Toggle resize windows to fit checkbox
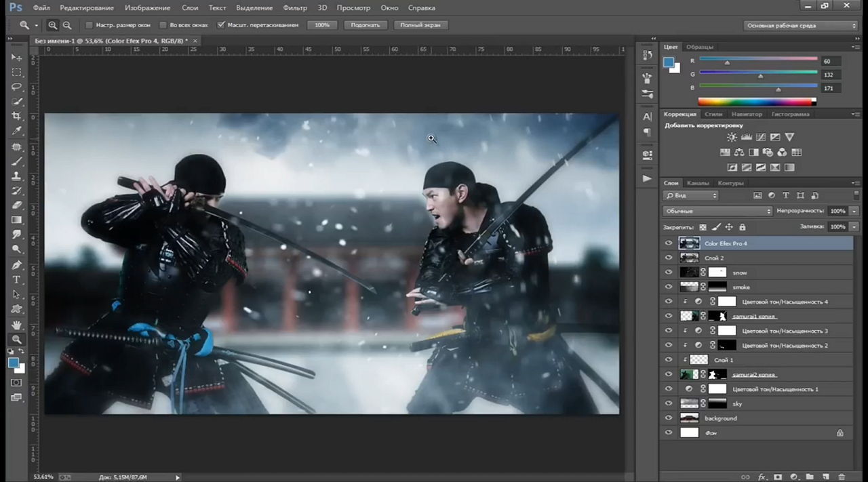The width and height of the screenshot is (868, 482). pos(89,25)
